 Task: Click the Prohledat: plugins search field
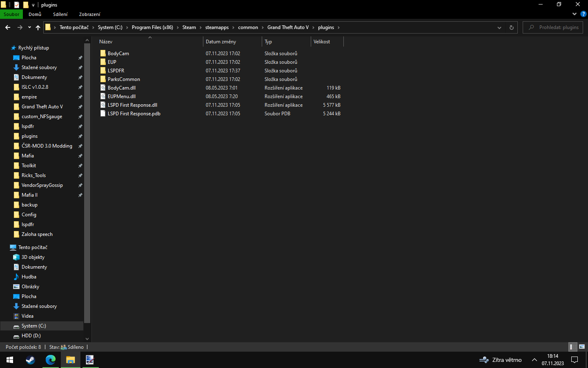click(x=553, y=27)
